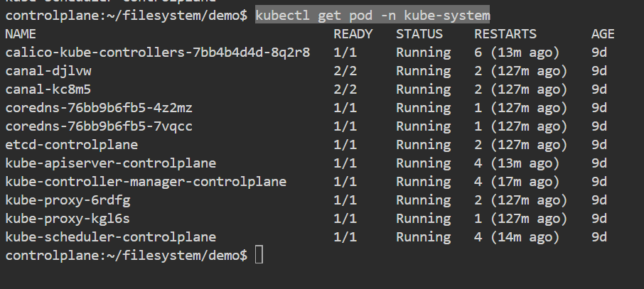Select the kube-scheduler-controlplane pod name

coord(110,236)
